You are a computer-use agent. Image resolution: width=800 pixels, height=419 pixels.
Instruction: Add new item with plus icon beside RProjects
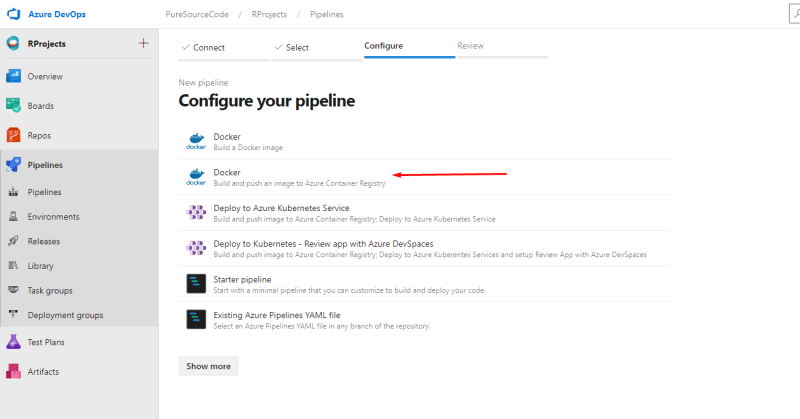[143, 43]
